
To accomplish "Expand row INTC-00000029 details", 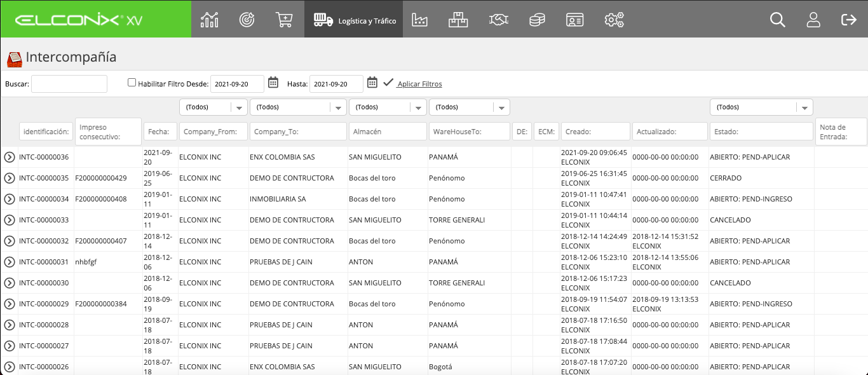I will (x=9, y=304).
